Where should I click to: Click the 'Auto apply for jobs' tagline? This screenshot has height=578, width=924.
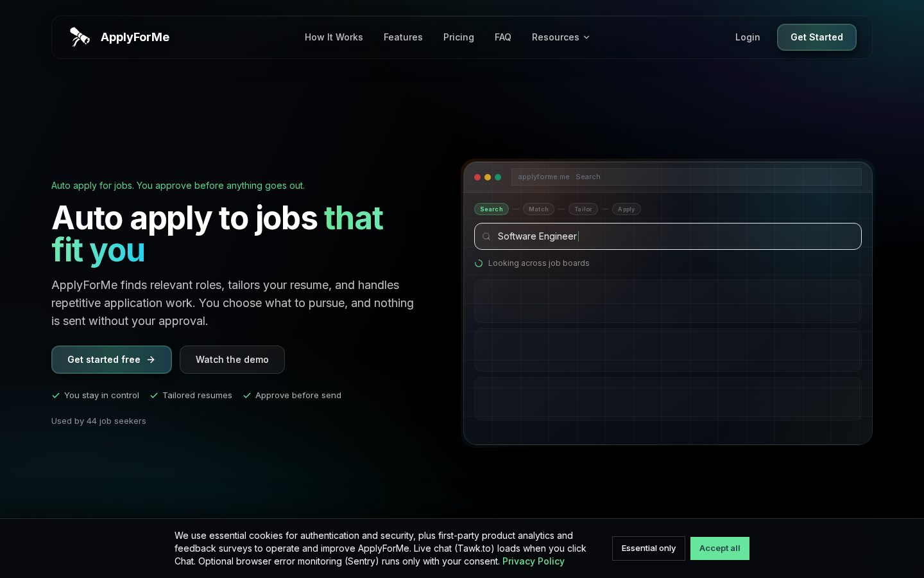[x=178, y=186]
